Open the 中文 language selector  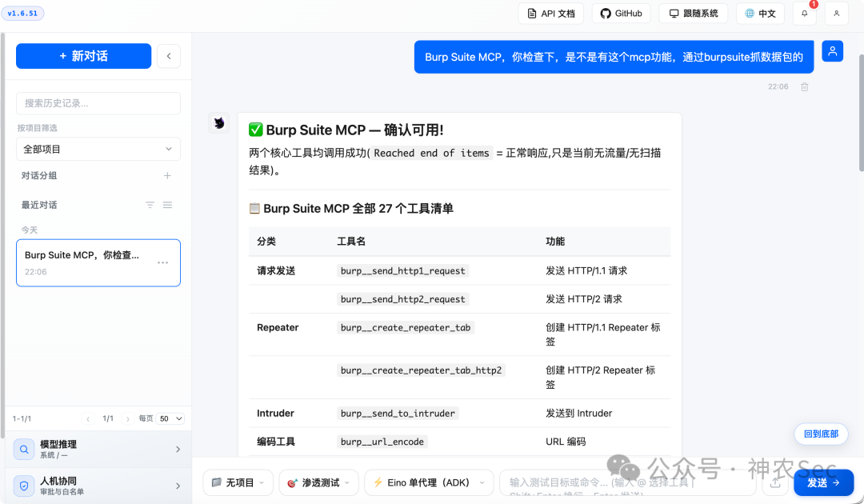tap(761, 14)
